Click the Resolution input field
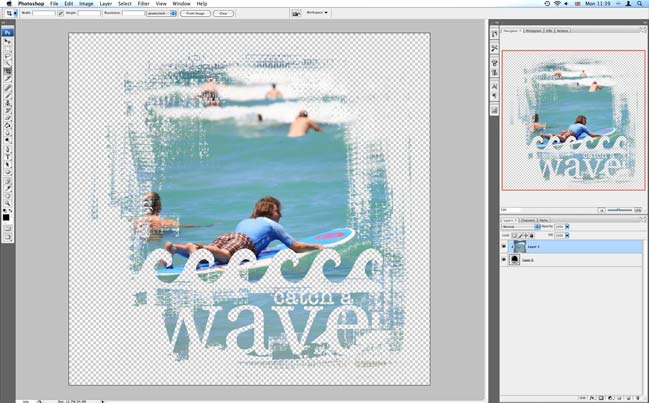 click(133, 13)
